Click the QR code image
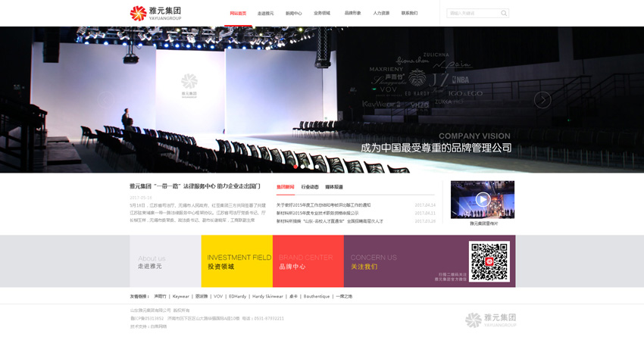This screenshot has height=337, width=644. (489, 261)
